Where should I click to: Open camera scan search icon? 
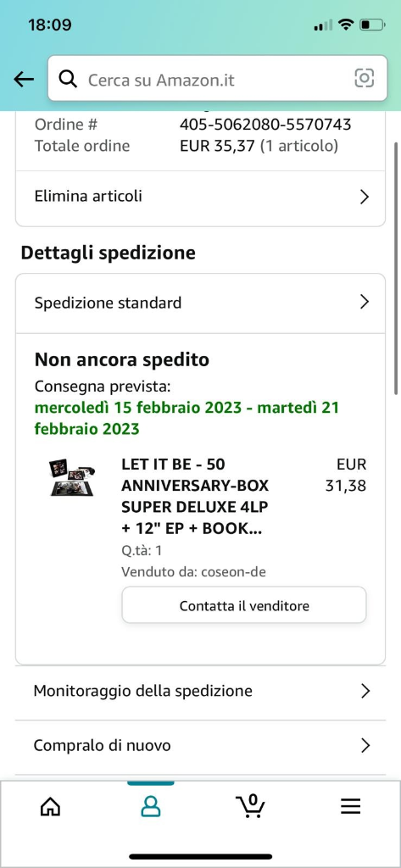[x=364, y=79]
